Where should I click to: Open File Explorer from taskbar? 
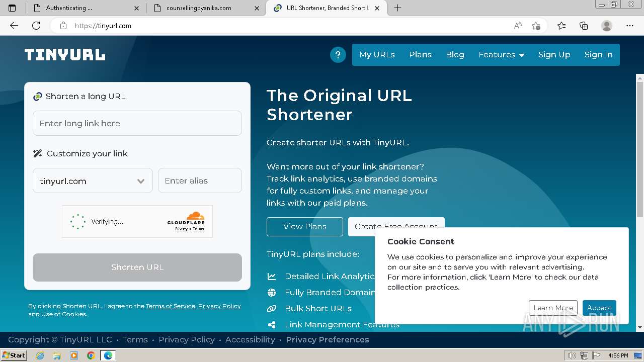(57, 355)
